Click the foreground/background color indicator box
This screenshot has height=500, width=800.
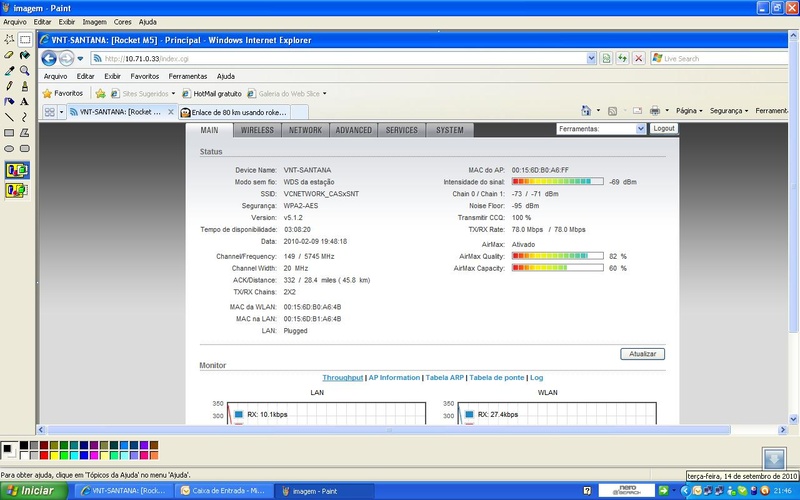[x=9, y=451]
